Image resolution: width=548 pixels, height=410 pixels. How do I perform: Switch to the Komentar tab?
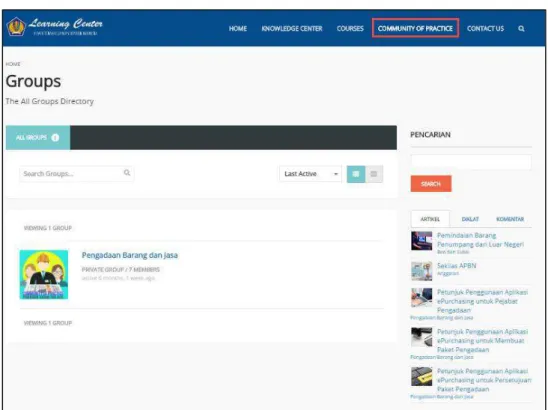point(510,219)
